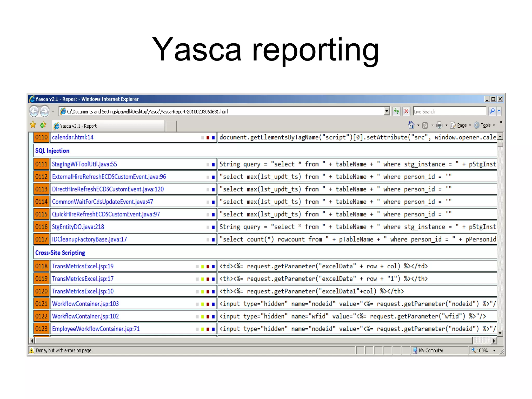Click the browser Forward arrow button
This screenshot has width=532, height=399.
coord(45,111)
